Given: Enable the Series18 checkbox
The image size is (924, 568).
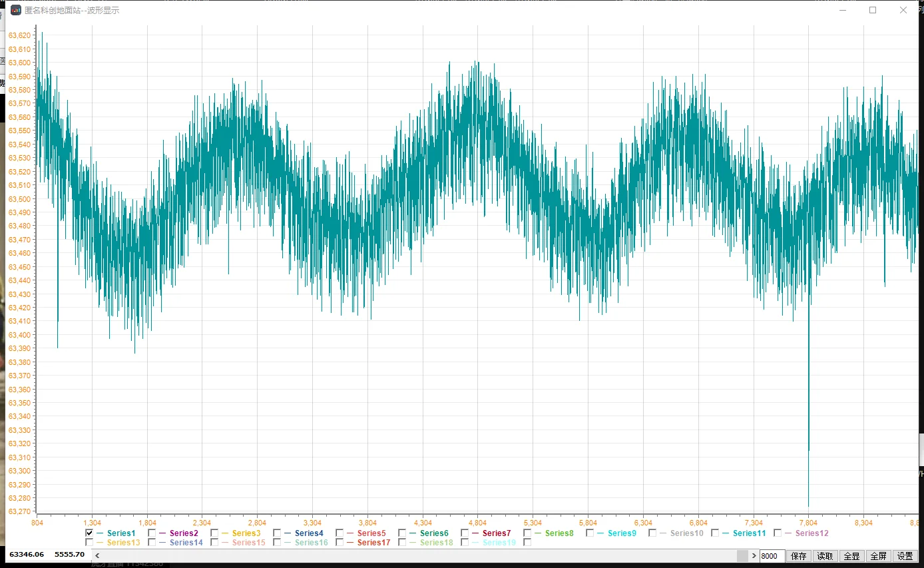Looking at the screenshot, I should click(402, 543).
